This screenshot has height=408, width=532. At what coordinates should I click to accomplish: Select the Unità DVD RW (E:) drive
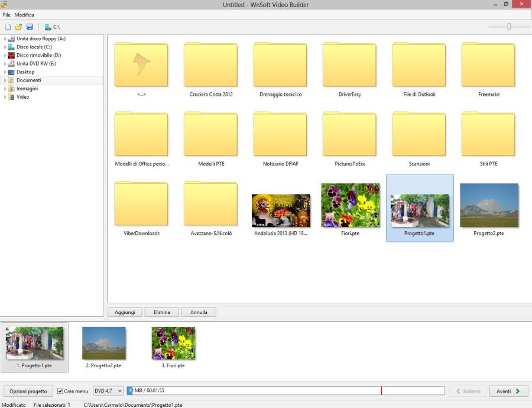pyautogui.click(x=36, y=63)
